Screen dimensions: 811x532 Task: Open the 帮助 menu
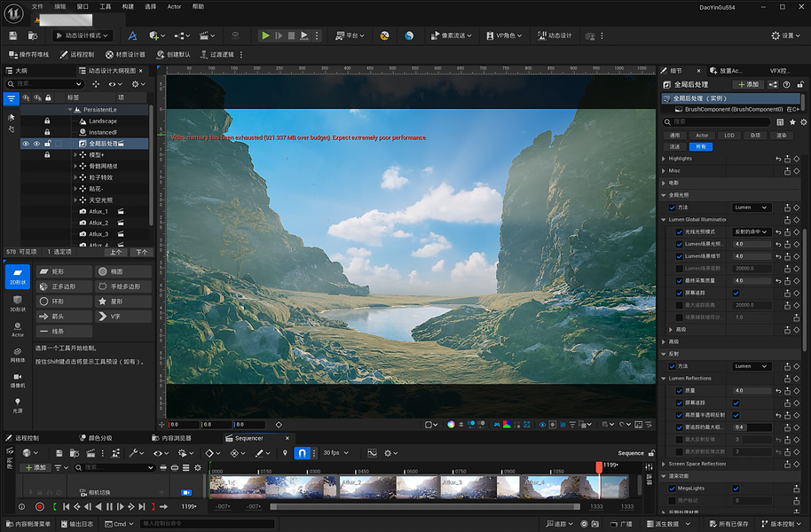[198, 7]
